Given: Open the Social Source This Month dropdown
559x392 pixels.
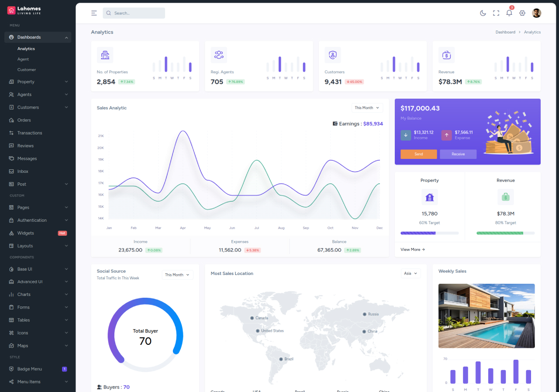Looking at the screenshot, I should point(177,275).
